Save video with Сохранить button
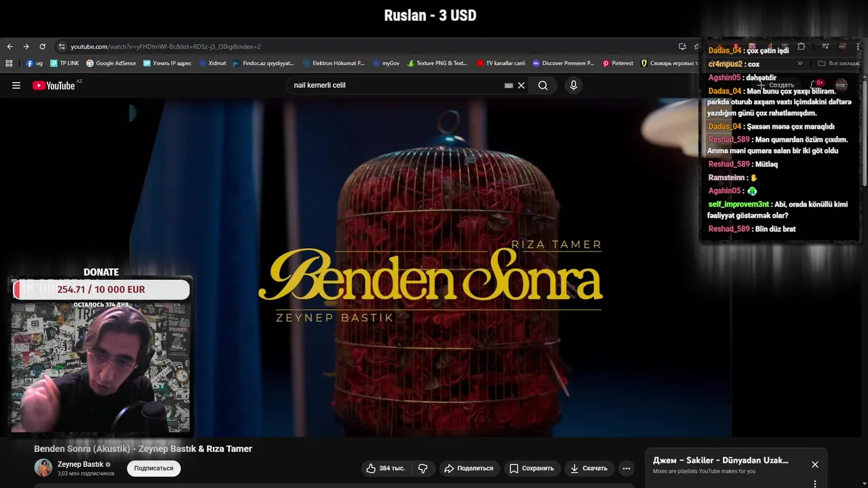868x488 pixels. click(x=532, y=468)
